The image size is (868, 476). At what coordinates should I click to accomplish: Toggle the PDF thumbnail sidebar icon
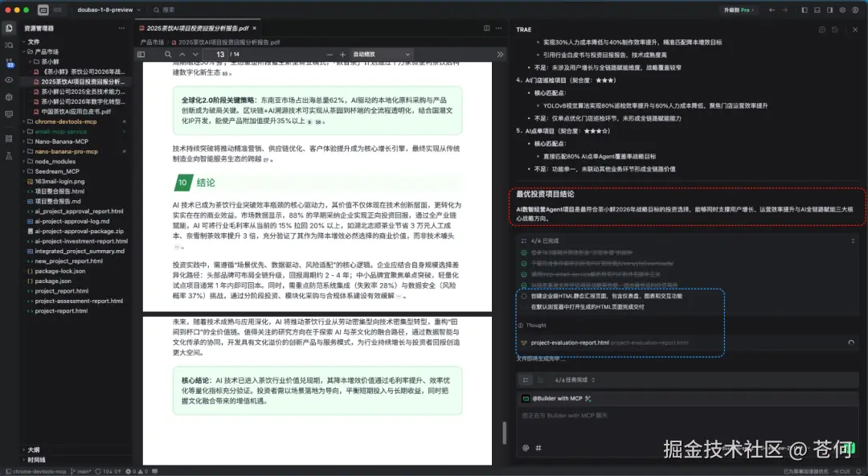coord(141,54)
